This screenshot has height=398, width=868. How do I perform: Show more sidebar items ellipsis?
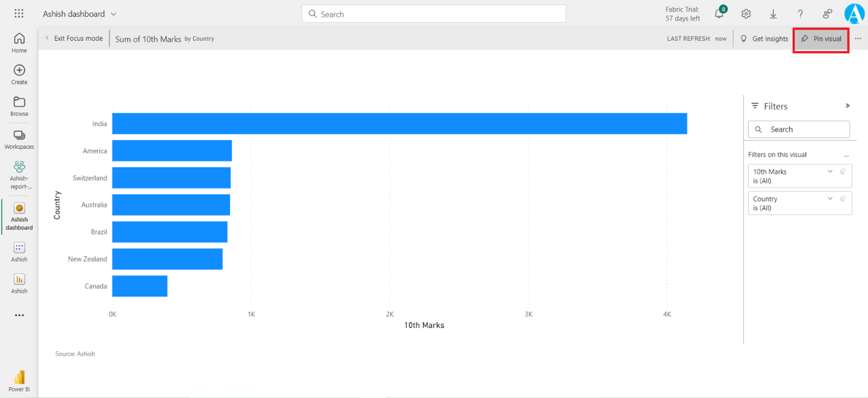pos(19,315)
